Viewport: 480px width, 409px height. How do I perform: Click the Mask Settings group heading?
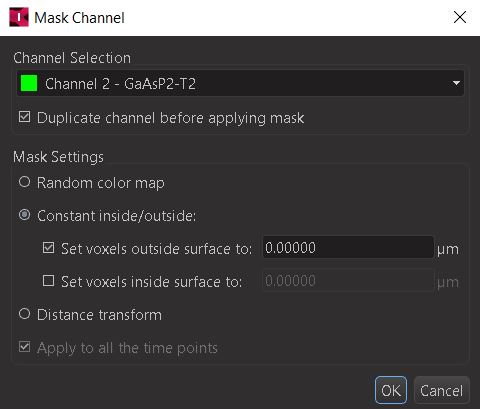coord(58,157)
